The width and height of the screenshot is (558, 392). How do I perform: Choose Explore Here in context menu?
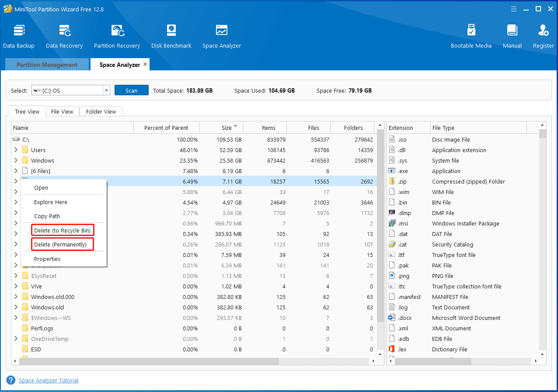63,202
